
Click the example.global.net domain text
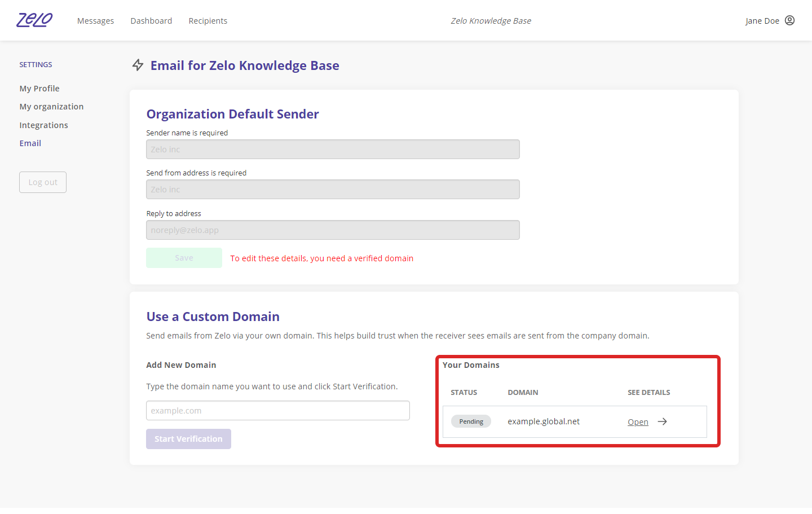coord(544,421)
